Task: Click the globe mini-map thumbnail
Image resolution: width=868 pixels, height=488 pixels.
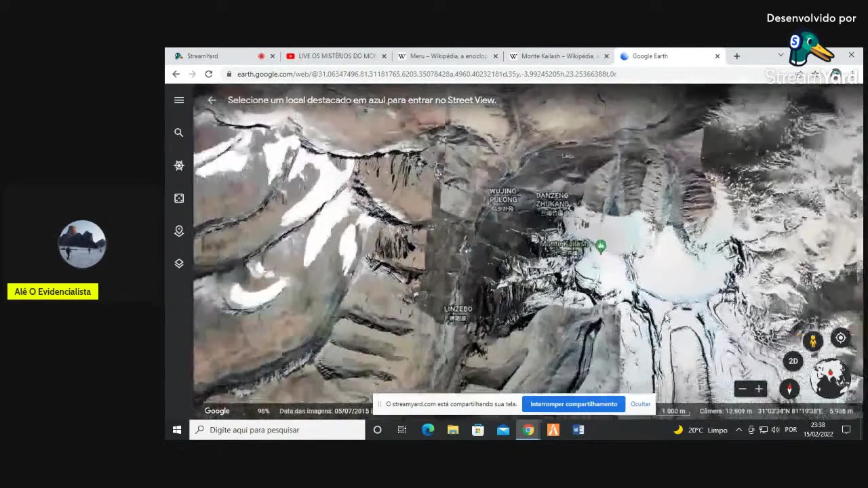Action: pyautogui.click(x=829, y=378)
